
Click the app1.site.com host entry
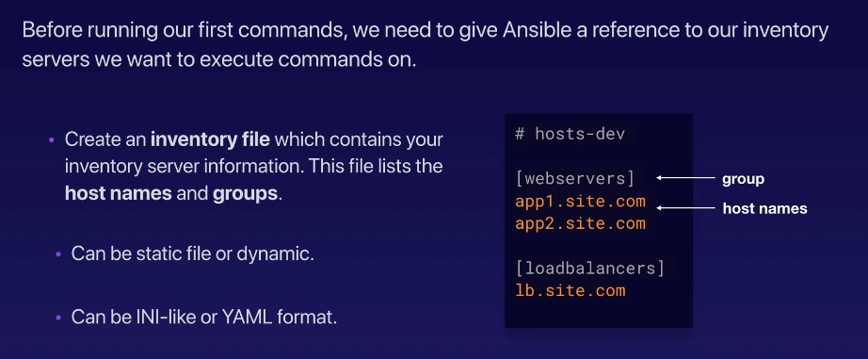coord(580,201)
